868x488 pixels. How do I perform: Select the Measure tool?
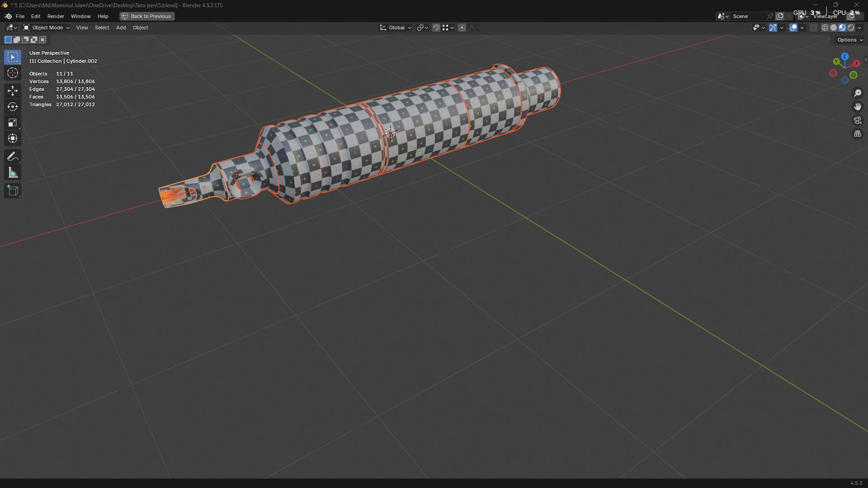13,172
